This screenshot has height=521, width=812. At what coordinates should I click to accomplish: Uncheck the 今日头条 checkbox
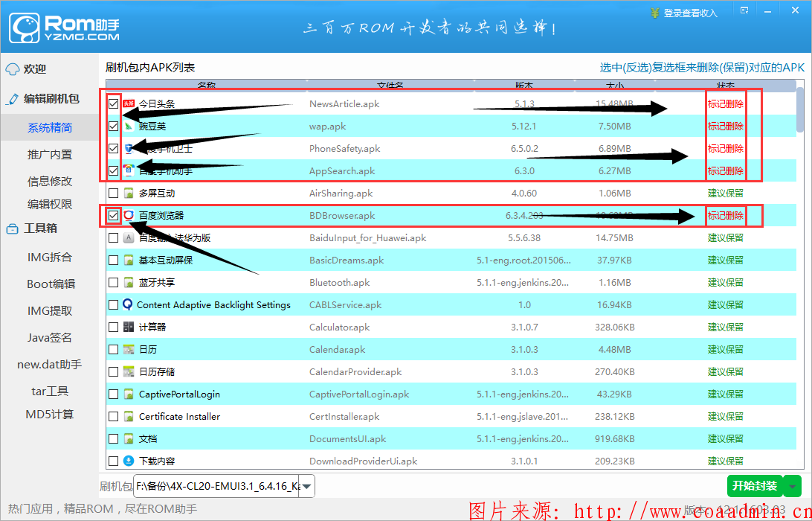point(114,103)
